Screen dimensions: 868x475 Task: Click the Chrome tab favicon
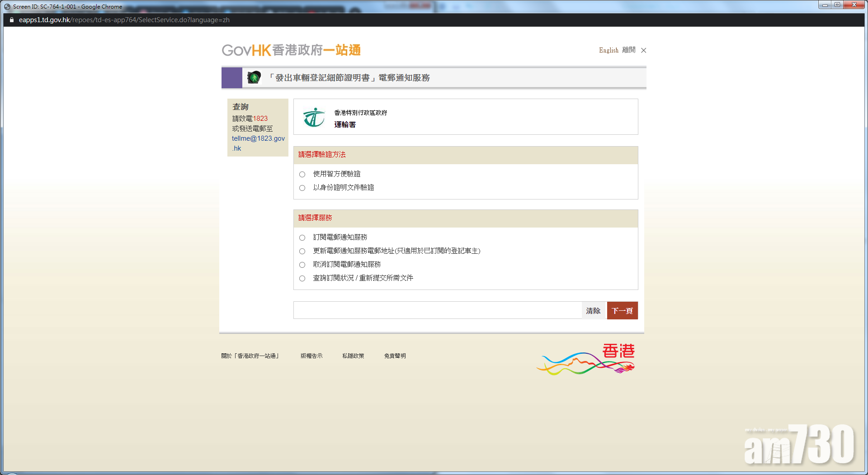pyautogui.click(x=6, y=6)
